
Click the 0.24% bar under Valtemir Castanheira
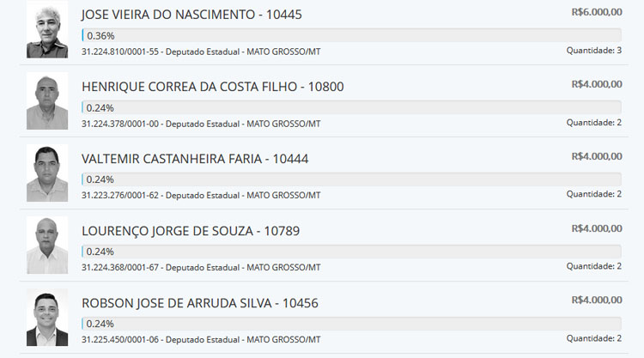(351, 179)
